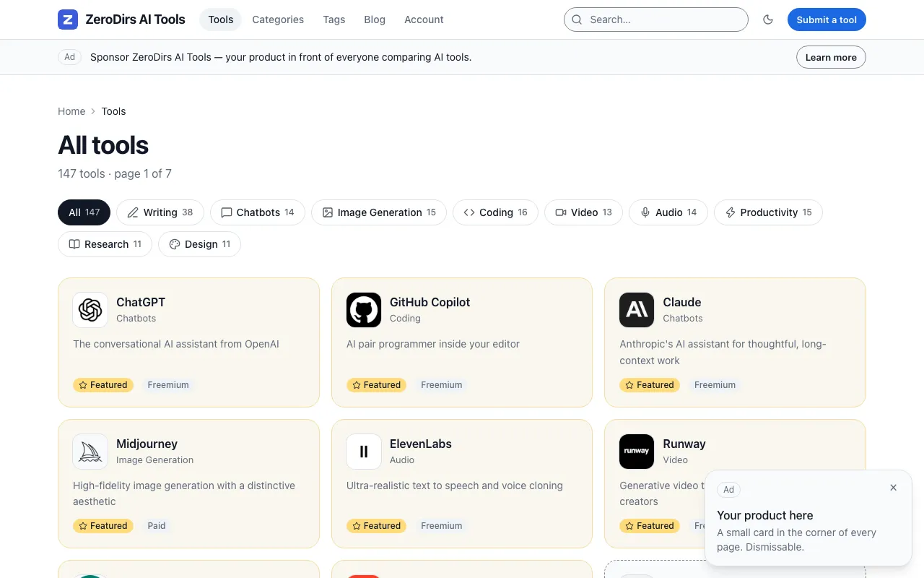
Task: Filter by Writing category
Action: point(160,212)
